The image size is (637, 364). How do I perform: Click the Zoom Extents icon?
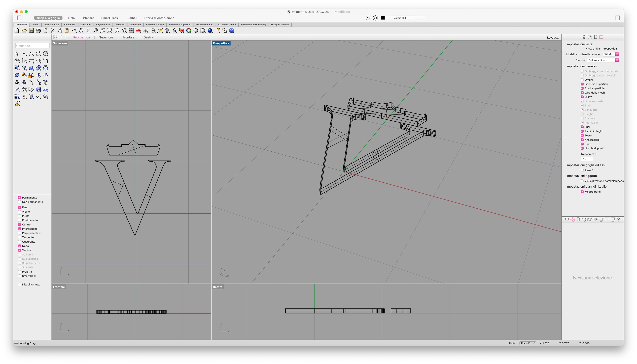tap(110, 30)
